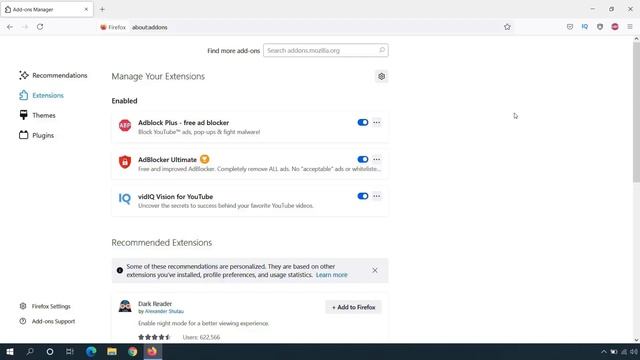This screenshot has width=640, height=360.
Task: Open AdBlocker Ultimate extension details
Action: point(167,160)
